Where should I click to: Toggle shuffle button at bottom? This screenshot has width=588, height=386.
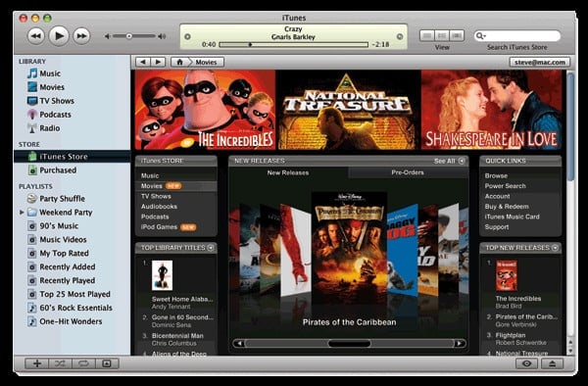[x=60, y=363]
